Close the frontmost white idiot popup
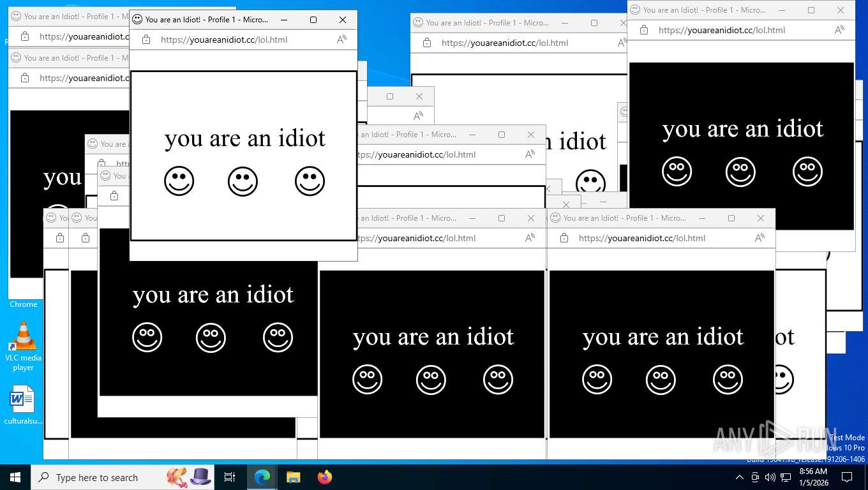This screenshot has width=868, height=490. click(343, 20)
